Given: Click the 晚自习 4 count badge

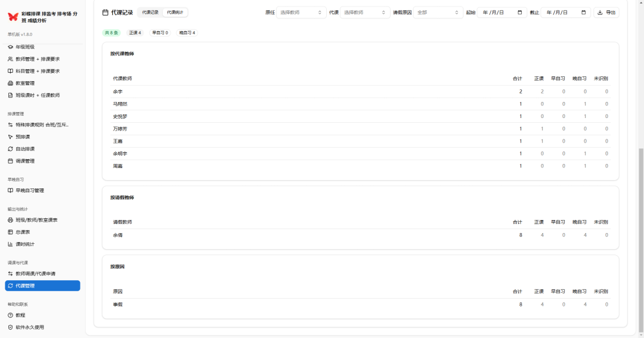Looking at the screenshot, I should [x=187, y=33].
